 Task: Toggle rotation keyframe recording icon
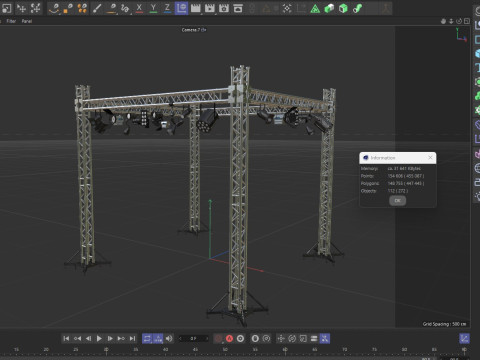click(292, 339)
